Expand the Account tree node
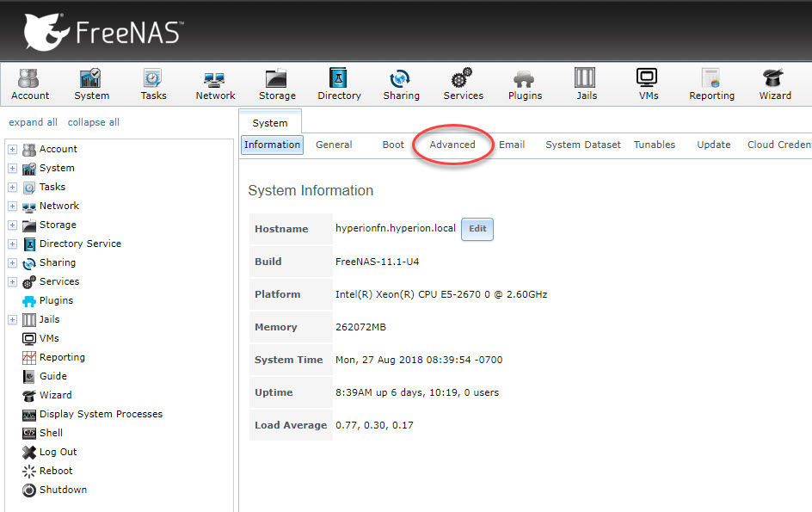Viewport: 812px width, 512px height. [12, 149]
